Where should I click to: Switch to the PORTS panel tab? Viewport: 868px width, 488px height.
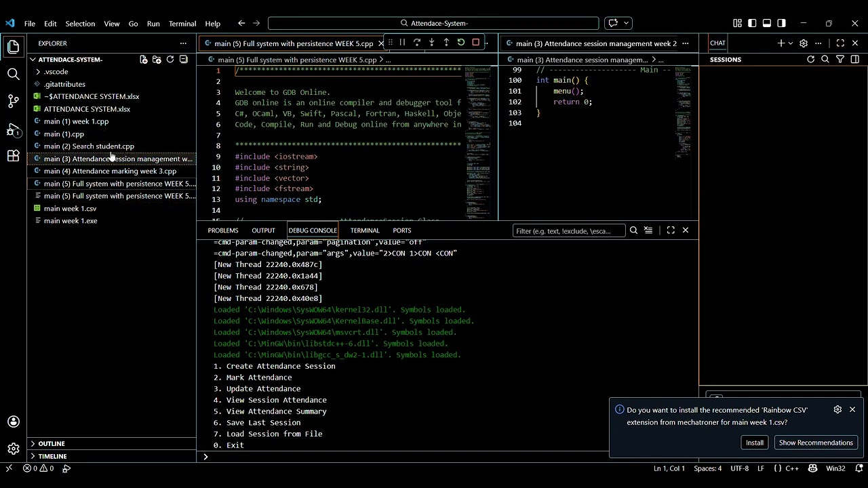pyautogui.click(x=402, y=230)
